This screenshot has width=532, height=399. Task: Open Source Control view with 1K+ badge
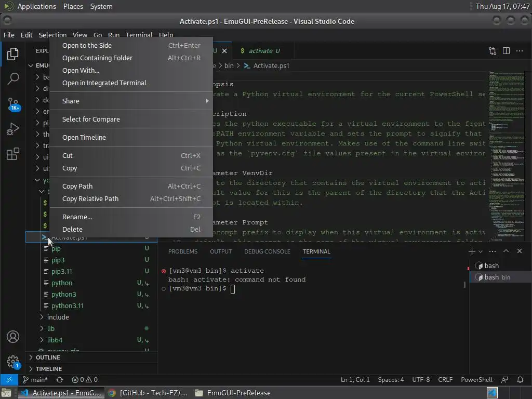pyautogui.click(x=13, y=104)
